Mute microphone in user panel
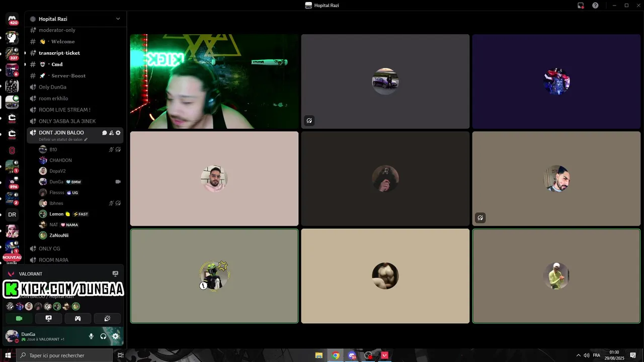 (x=91, y=336)
